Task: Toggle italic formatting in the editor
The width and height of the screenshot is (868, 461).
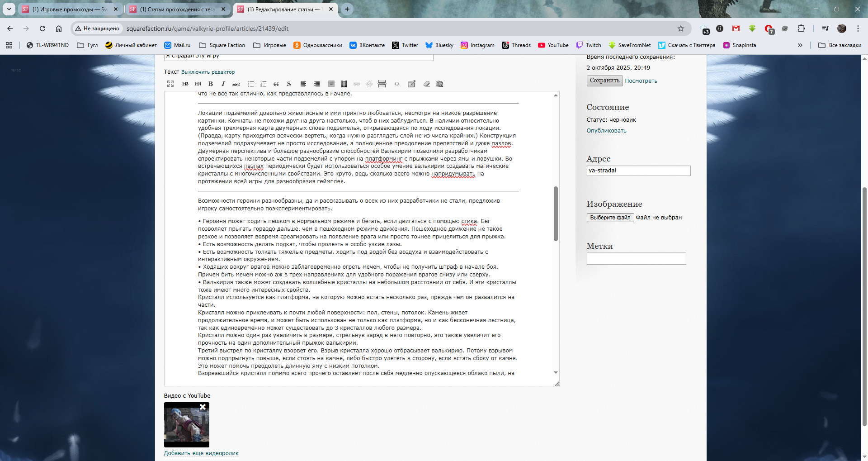Action: tap(223, 84)
